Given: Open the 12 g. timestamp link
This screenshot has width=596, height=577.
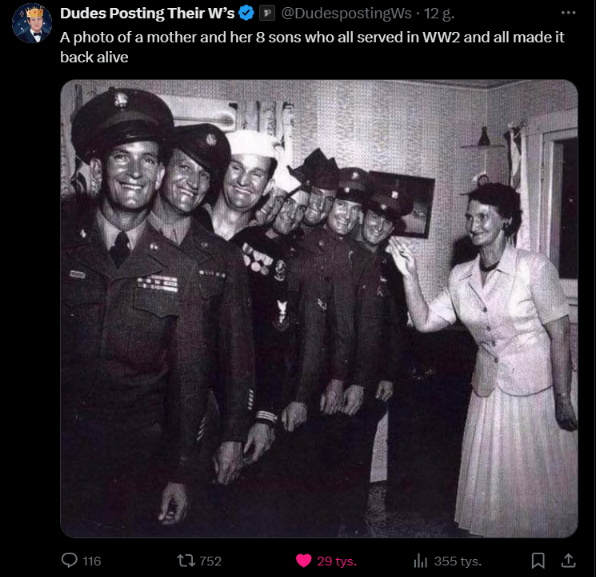Looking at the screenshot, I should (x=439, y=14).
